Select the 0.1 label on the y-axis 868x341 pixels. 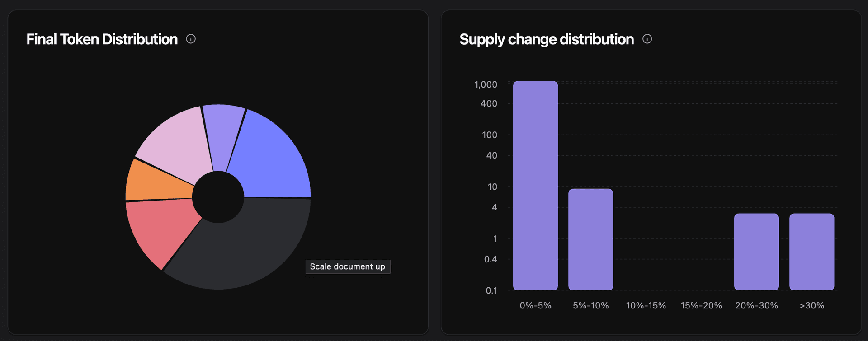[x=491, y=290]
